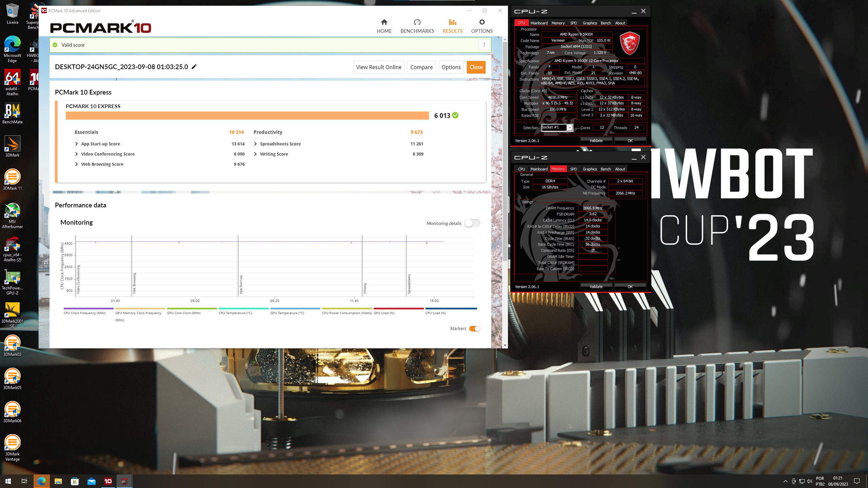The height and width of the screenshot is (488, 868).
Task: Open 3DMark desktop shortcut
Action: coord(12,147)
